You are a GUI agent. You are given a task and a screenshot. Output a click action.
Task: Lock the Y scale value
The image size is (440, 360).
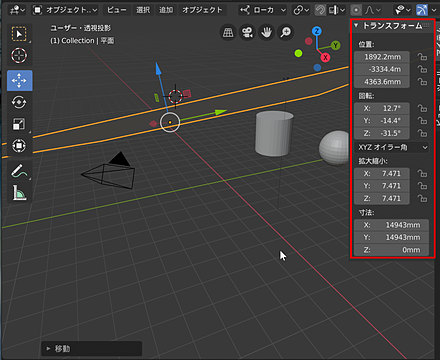(422, 186)
